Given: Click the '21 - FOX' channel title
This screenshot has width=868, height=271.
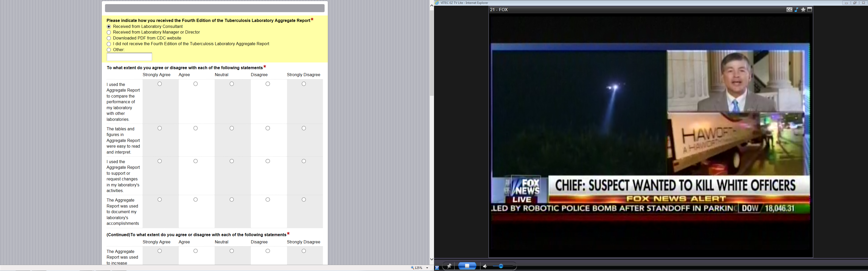Looking at the screenshot, I should pos(499,10).
